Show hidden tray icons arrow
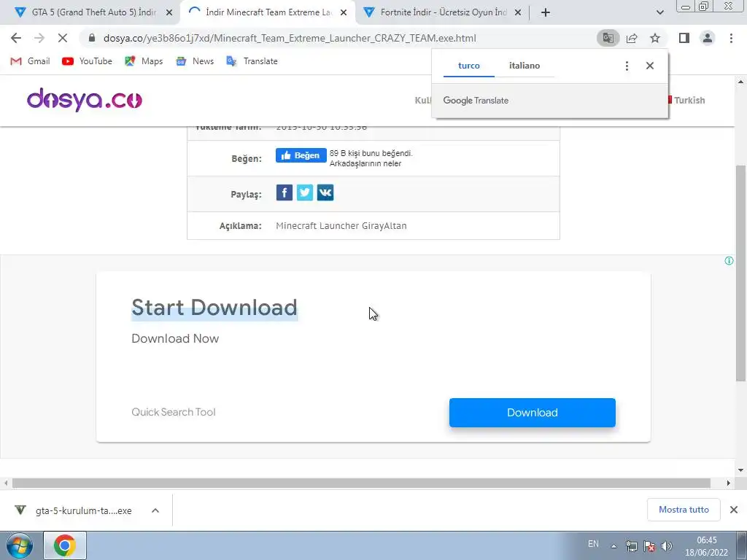 coord(614,546)
